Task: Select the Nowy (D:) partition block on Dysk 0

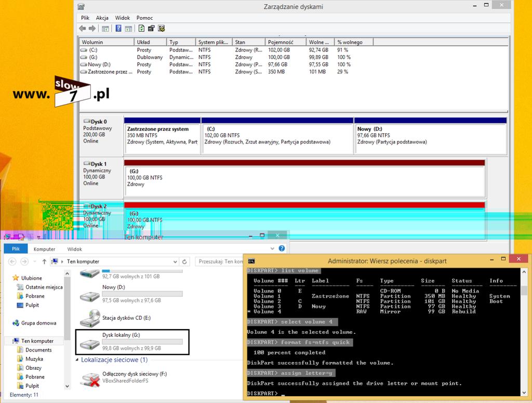Action: (431, 136)
